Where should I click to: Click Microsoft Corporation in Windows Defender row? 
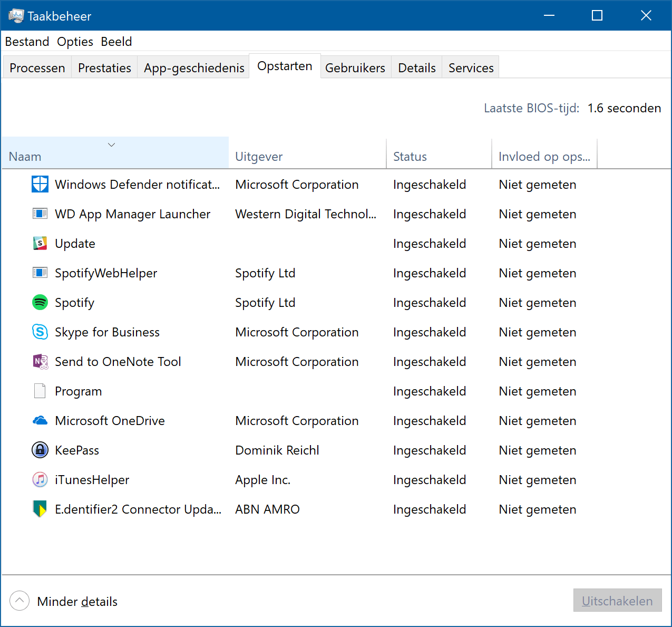297,185
